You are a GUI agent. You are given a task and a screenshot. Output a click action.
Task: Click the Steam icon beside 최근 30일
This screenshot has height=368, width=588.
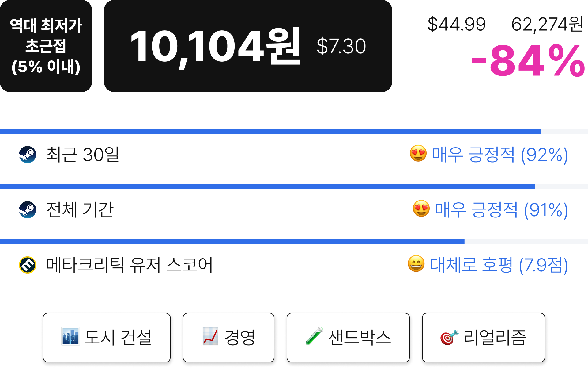click(28, 155)
